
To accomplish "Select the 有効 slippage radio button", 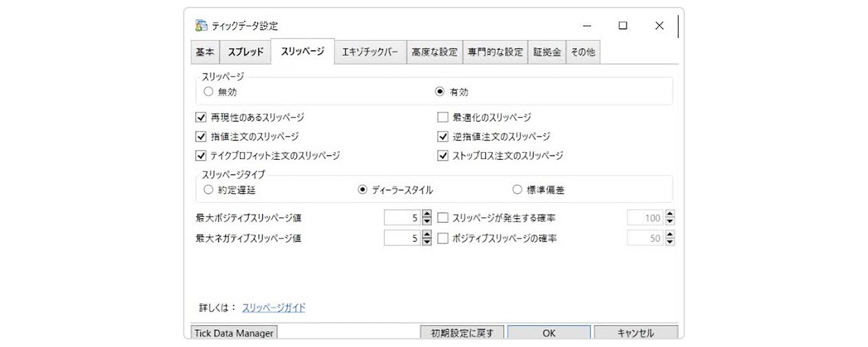I will pos(440,92).
